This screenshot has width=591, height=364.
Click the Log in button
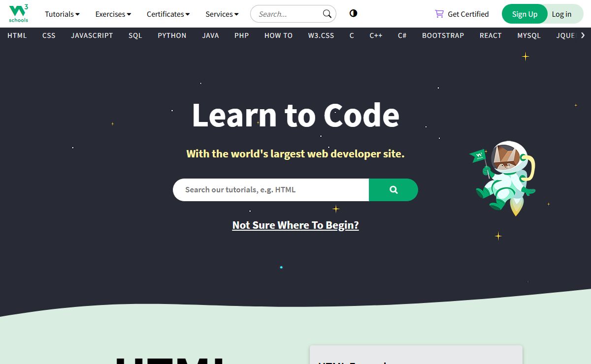pos(561,14)
